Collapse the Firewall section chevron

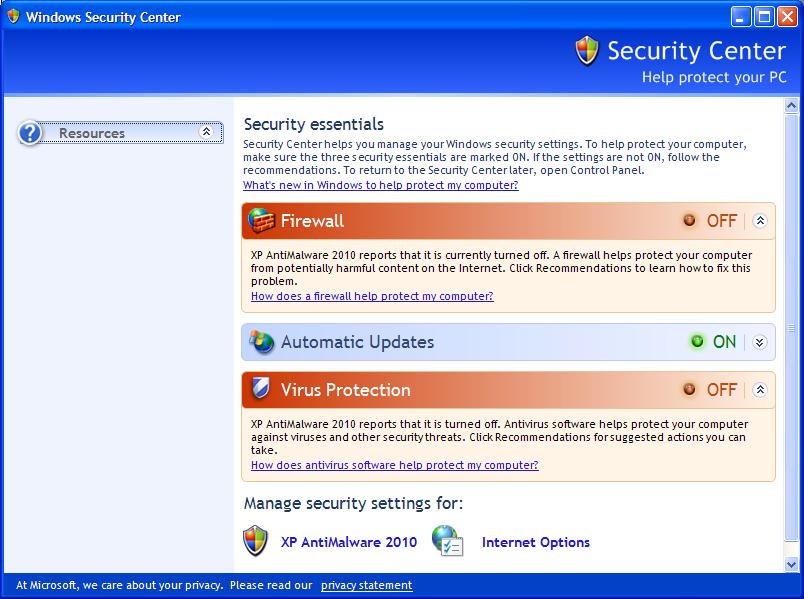point(760,221)
